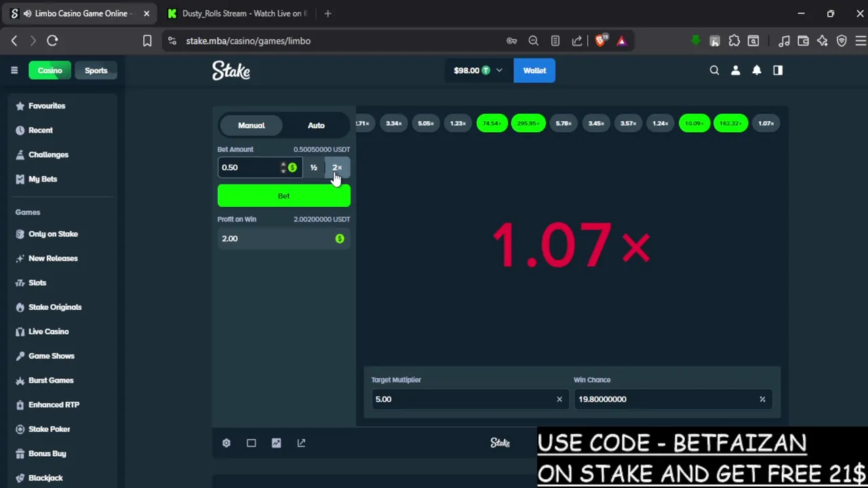Toggle the right side panel icon
Screen dimensions: 868x488
click(778, 70)
